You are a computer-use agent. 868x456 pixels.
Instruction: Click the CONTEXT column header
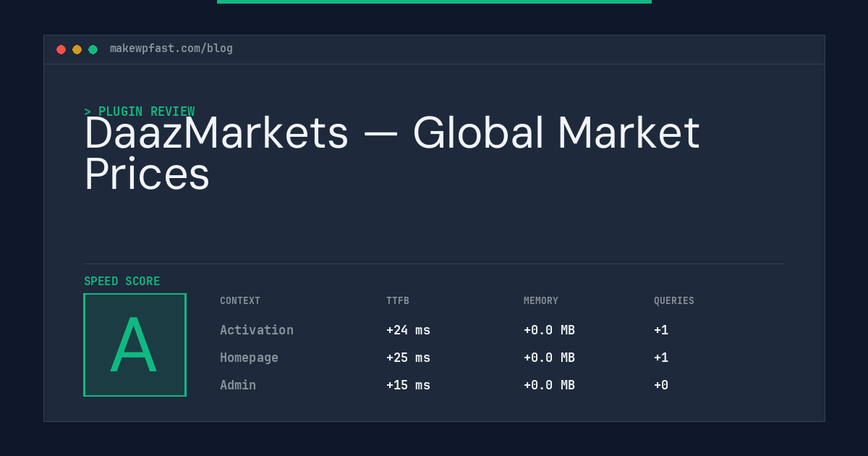[x=240, y=301]
